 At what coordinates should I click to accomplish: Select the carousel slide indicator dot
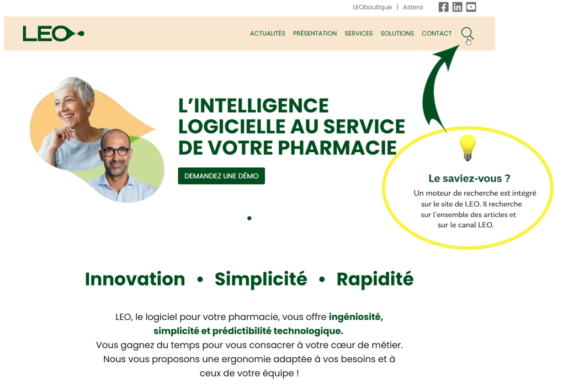click(x=249, y=218)
